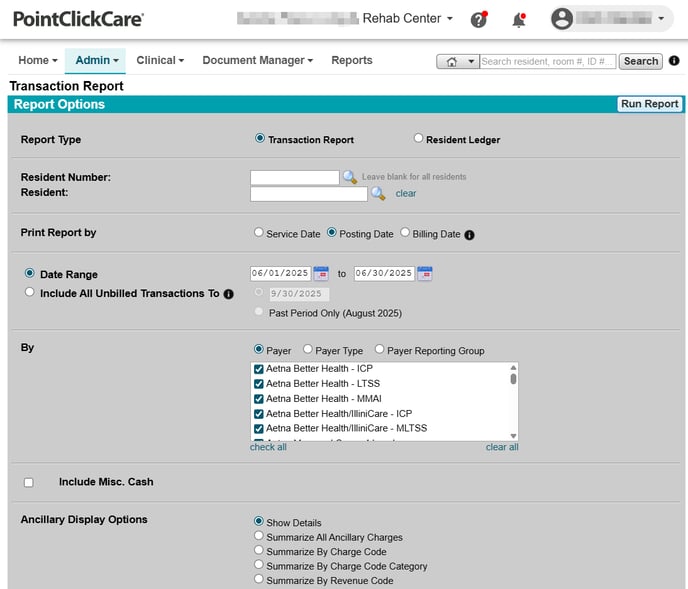Select Service Date print option
688x589 pixels.
(x=258, y=232)
